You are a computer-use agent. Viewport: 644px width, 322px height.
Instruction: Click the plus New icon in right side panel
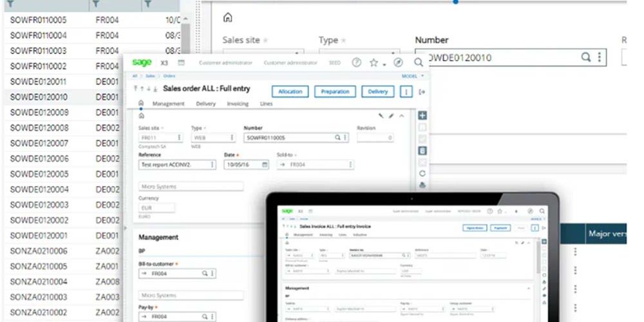tap(422, 115)
